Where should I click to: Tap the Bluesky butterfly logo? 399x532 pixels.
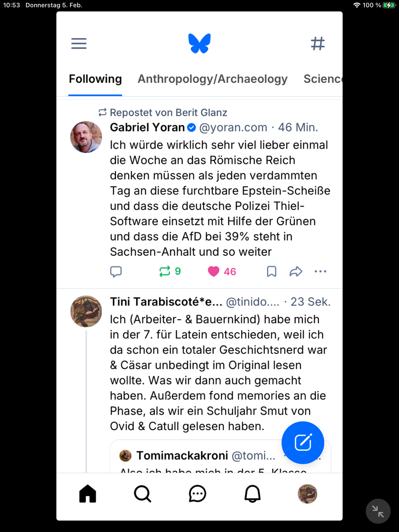click(199, 43)
